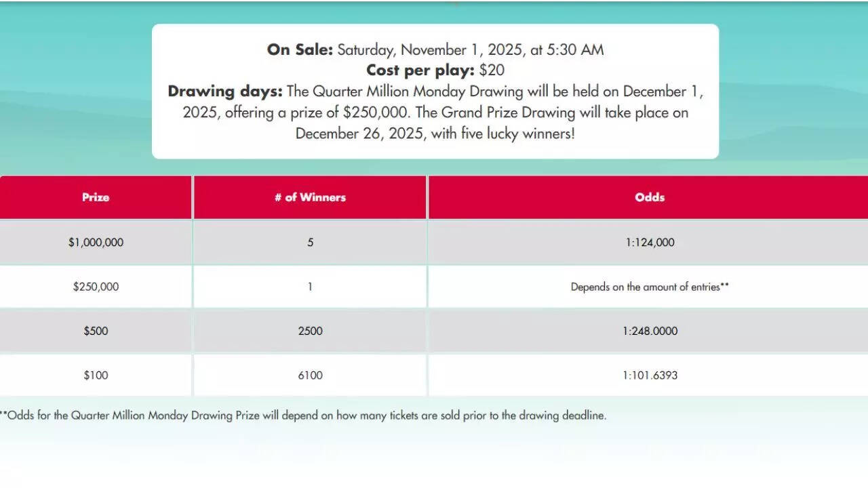This screenshot has width=868, height=488.
Task: Click the Prize column header
Action: tap(96, 197)
